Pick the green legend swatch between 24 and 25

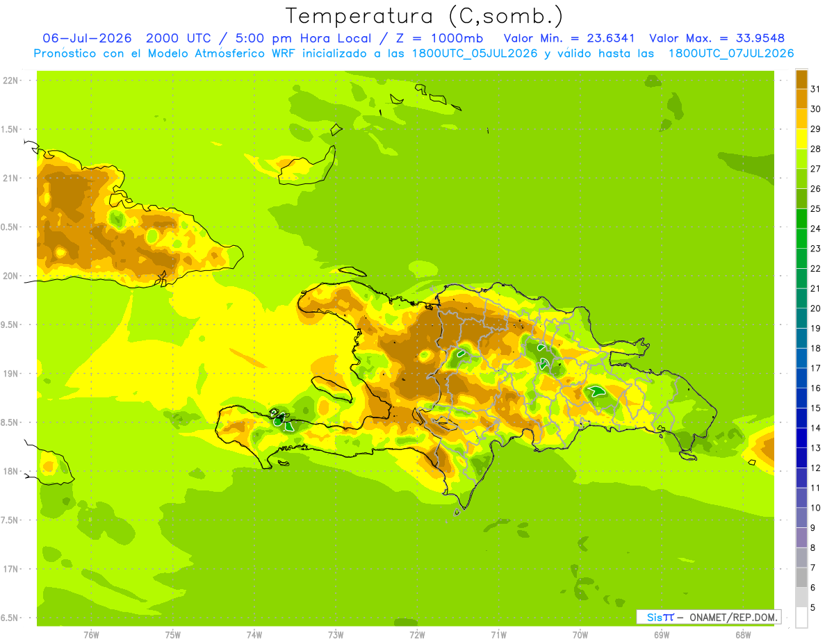(x=801, y=219)
